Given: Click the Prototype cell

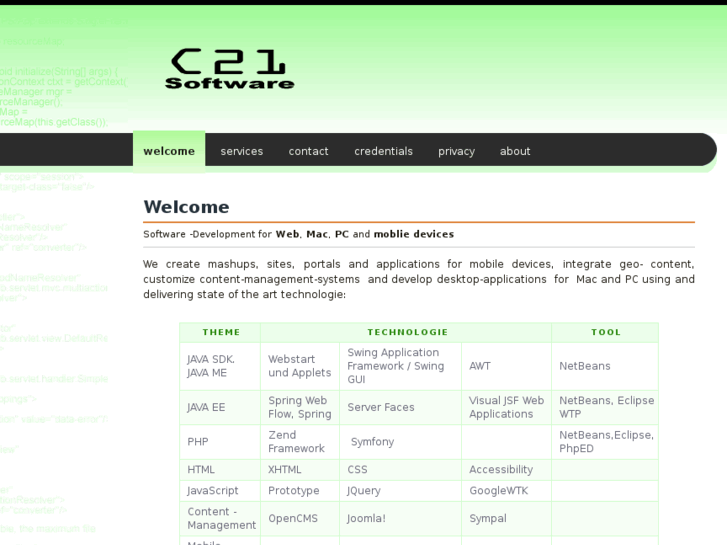Looking at the screenshot, I should [300, 491].
